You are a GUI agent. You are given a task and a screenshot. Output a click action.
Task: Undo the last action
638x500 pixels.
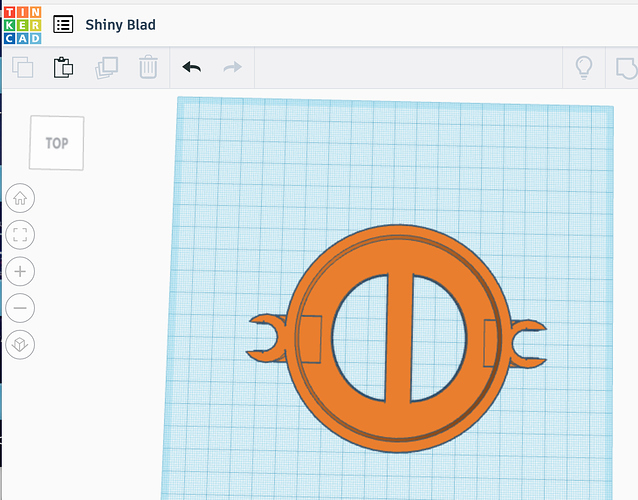pos(192,67)
